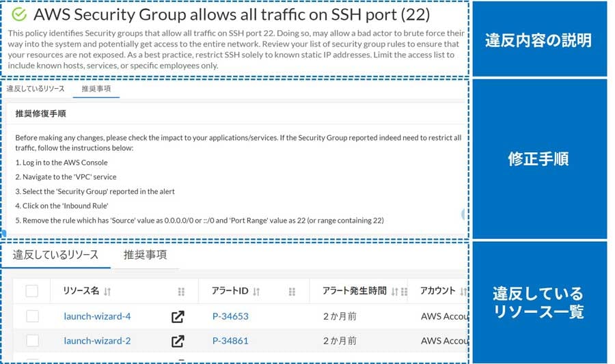Screen dimensions: 615x364
Task: Open alert P-34653 link
Action: click(x=230, y=316)
